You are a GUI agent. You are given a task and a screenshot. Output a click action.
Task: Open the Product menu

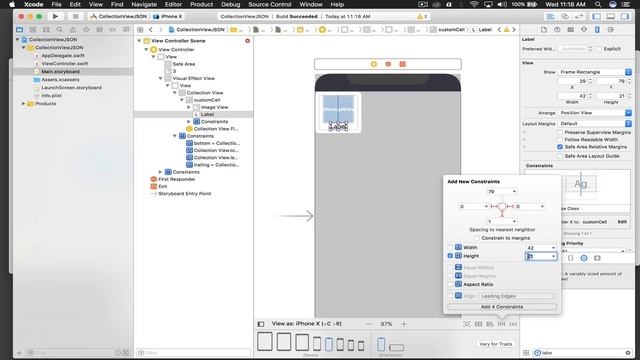pos(201,4)
